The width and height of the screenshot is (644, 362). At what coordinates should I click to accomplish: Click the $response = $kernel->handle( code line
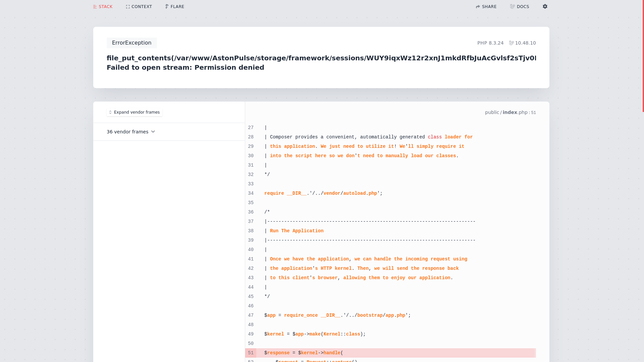304,353
